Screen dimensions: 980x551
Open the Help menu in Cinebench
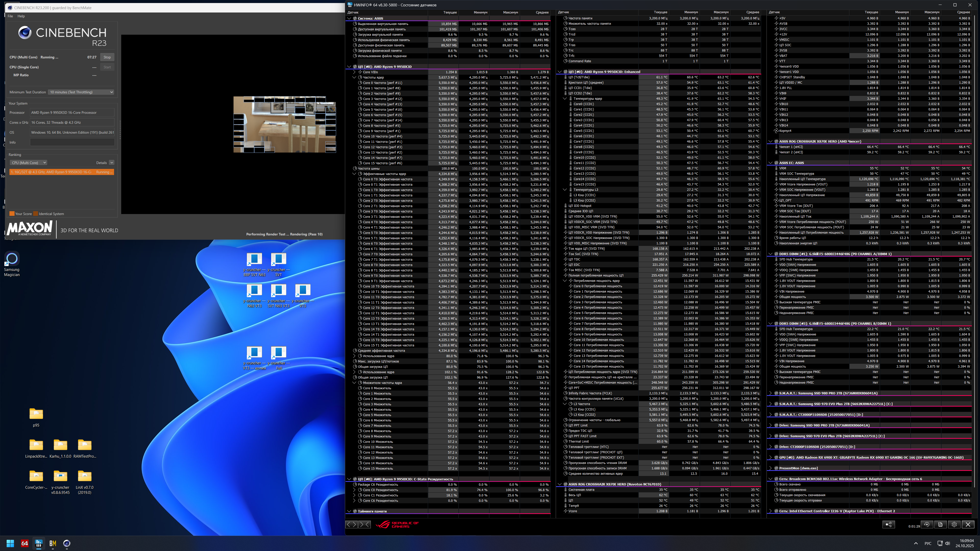21,16
